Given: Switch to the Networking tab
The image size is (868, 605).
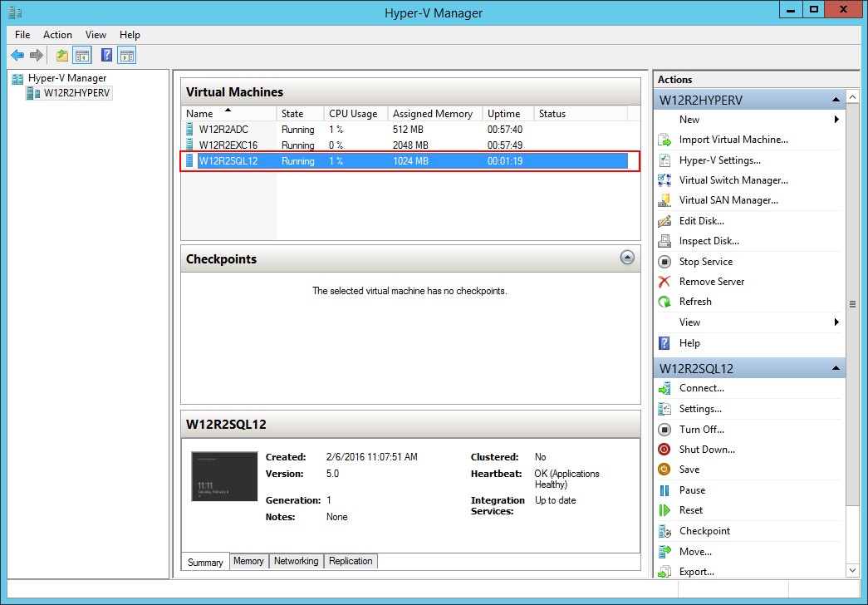Looking at the screenshot, I should point(296,562).
